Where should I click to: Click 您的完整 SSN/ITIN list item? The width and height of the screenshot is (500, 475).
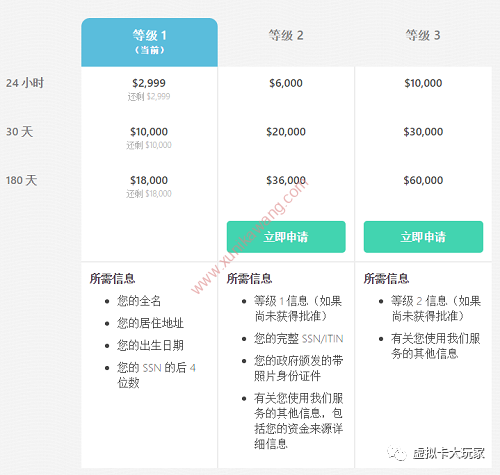(x=299, y=338)
